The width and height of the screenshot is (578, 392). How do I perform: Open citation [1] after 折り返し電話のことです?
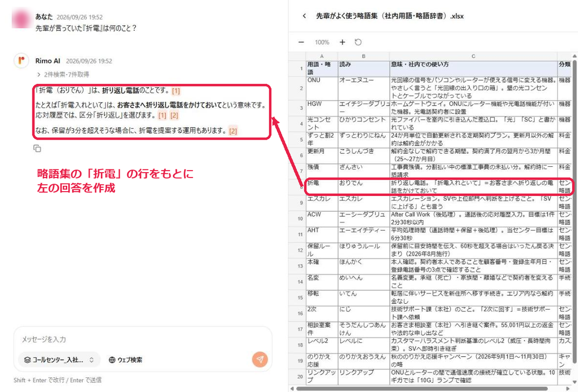176,90
